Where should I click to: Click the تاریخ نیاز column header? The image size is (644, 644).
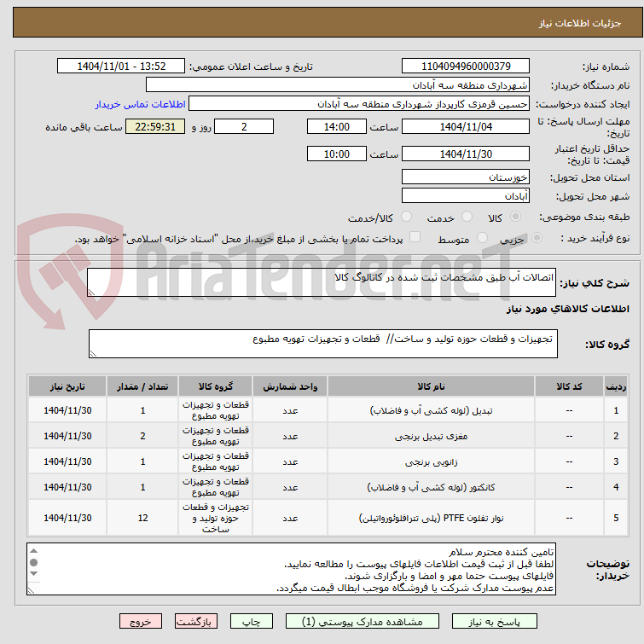pos(67,386)
